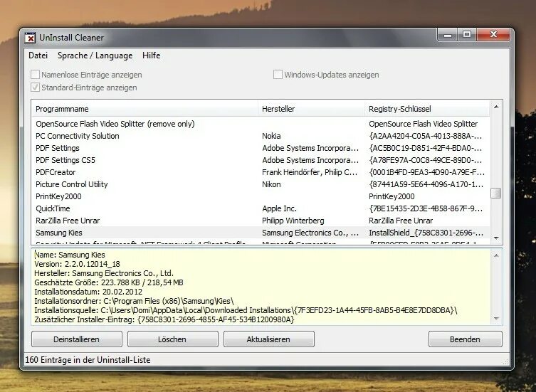Minimize the UnInstall Cleaner window
This screenshot has width=536, height=392.
448,35
